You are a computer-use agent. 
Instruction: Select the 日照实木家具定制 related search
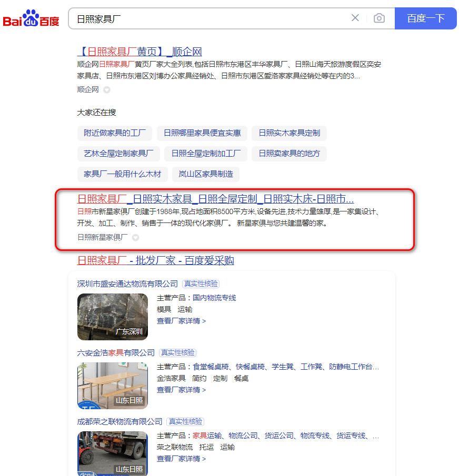(x=289, y=133)
